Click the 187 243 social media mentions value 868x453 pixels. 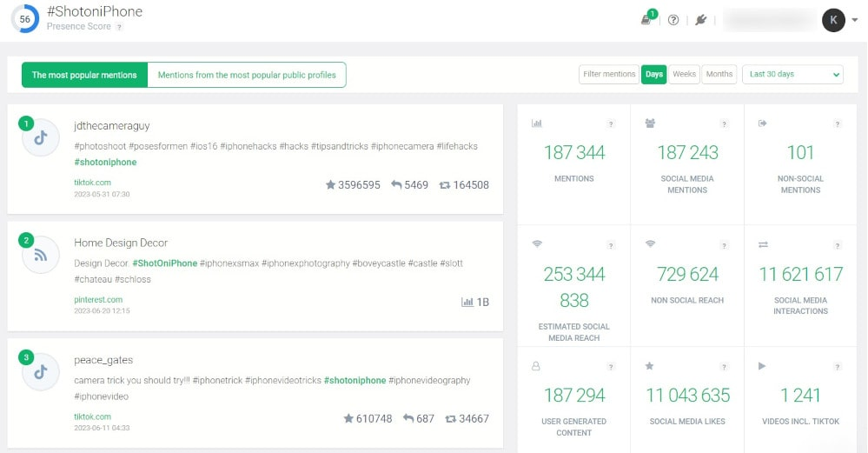click(687, 152)
